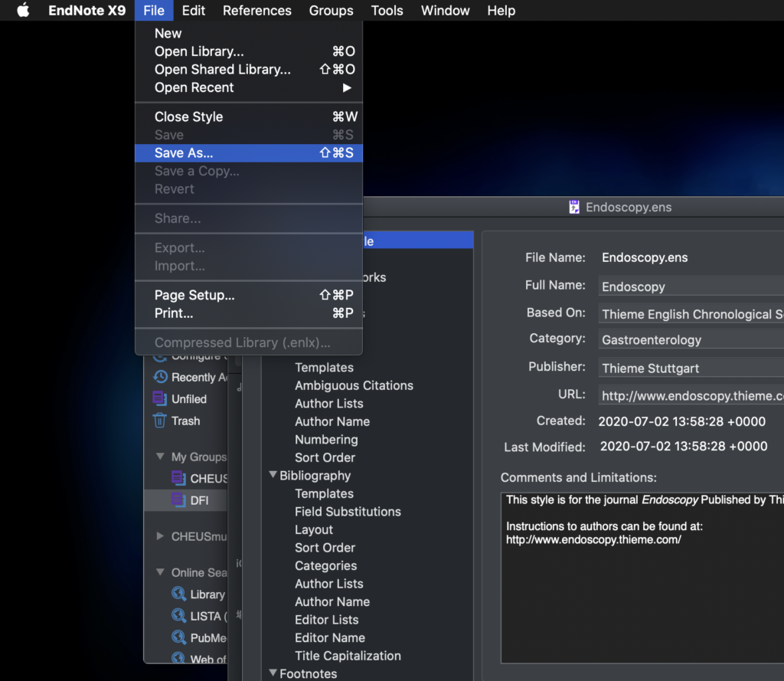Select the highlighted top row in style tree
Viewport: 784px width, 681px height.
(x=418, y=241)
